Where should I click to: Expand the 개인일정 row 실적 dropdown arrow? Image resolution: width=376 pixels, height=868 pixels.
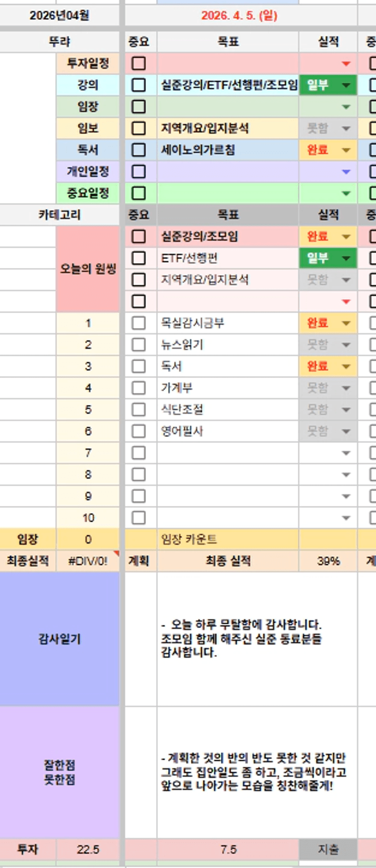tap(346, 172)
